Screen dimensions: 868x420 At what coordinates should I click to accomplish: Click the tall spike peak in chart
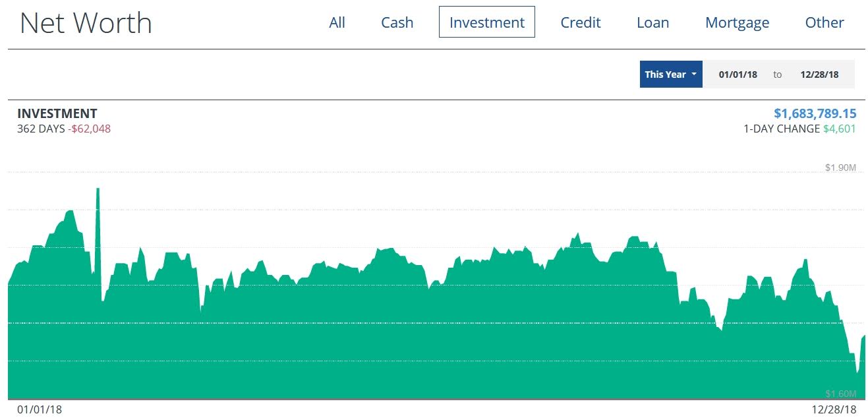click(x=98, y=190)
